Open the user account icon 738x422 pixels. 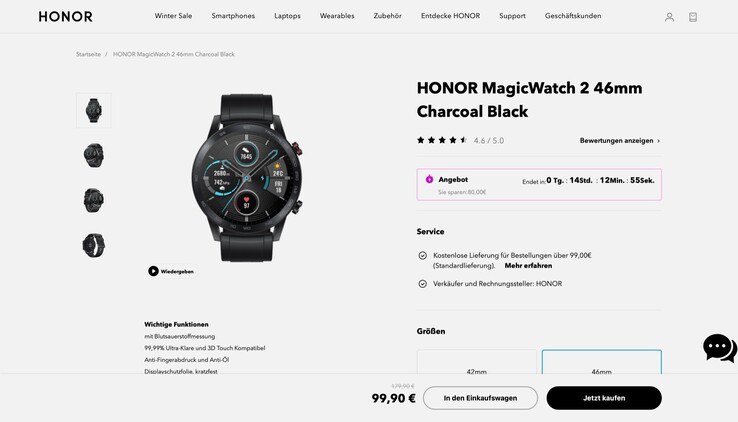coord(669,17)
